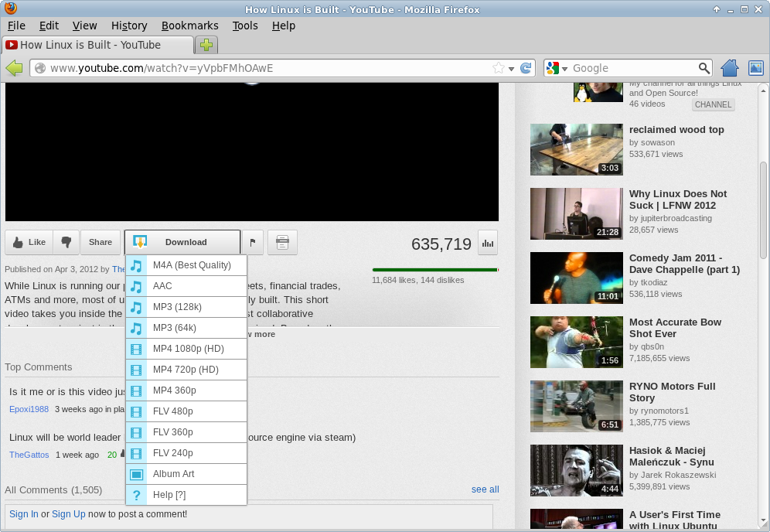Open the Edit menu
Screen dimensions: 770x532
pyautogui.click(x=49, y=26)
